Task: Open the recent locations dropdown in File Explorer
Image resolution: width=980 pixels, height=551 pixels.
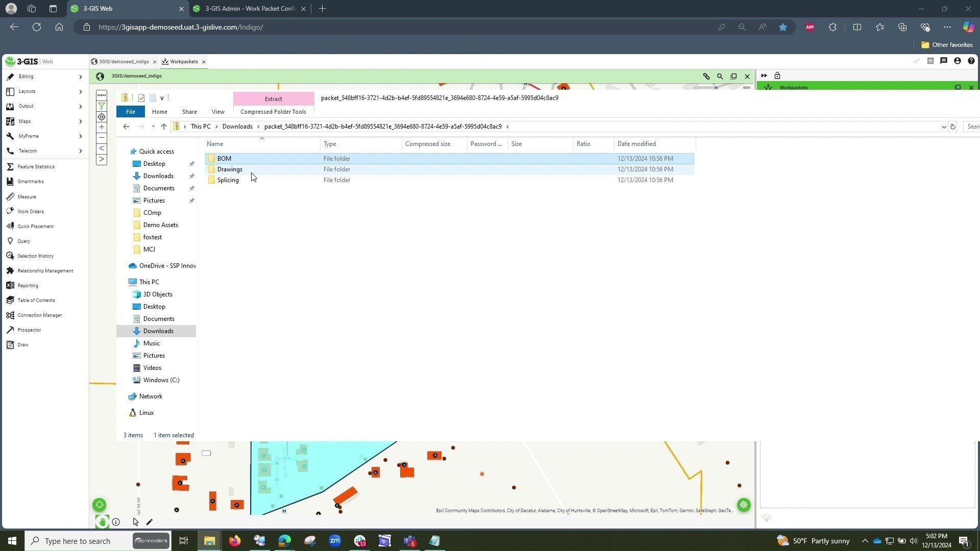Action: [x=153, y=126]
